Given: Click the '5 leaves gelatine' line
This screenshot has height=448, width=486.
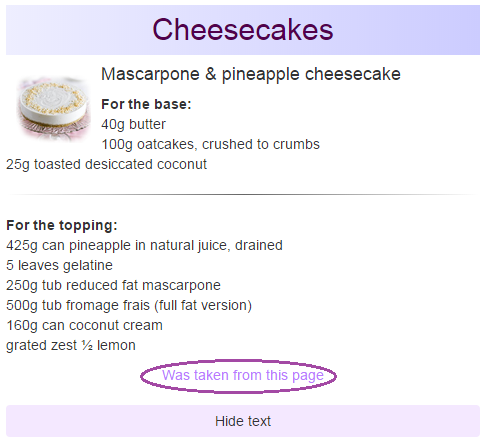Looking at the screenshot, I should click(x=59, y=265).
